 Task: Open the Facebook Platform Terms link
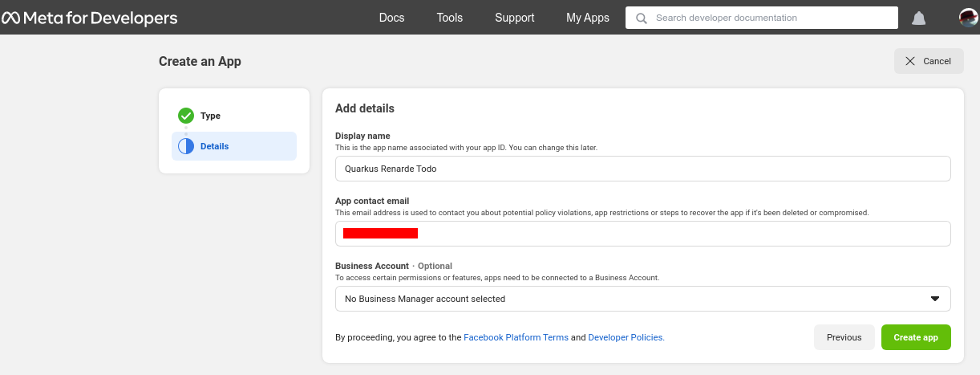516,337
